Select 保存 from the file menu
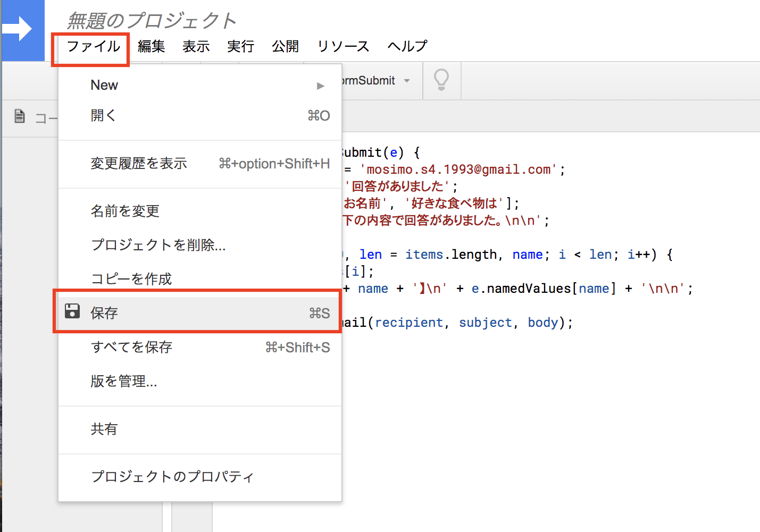This screenshot has height=532, width=760. point(104,312)
